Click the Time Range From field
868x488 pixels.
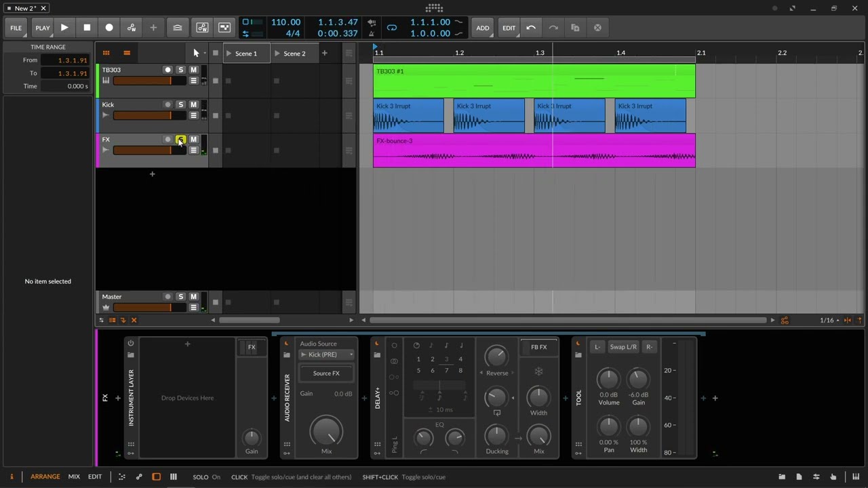pyautogui.click(x=64, y=60)
